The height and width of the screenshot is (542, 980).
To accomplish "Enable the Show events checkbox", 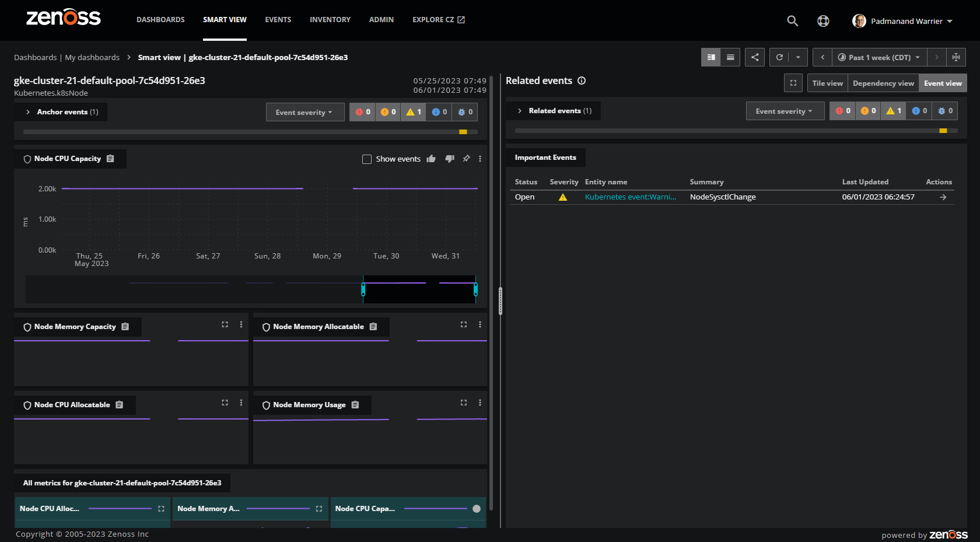I will (x=367, y=159).
